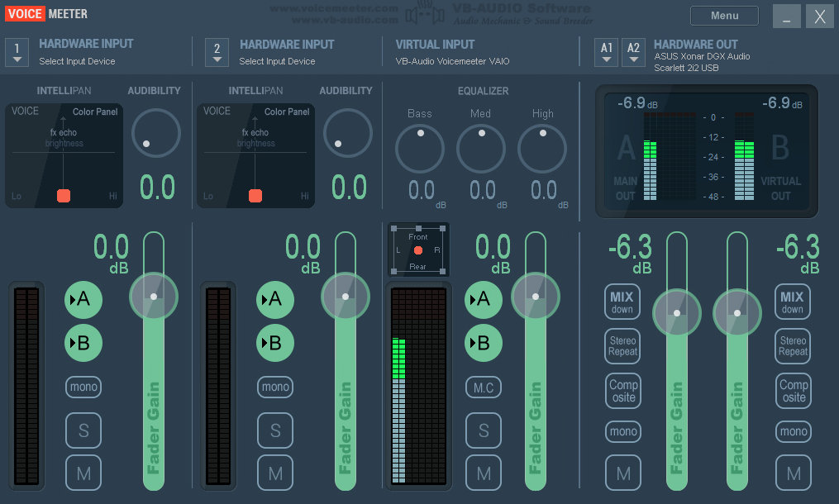Open the A1 output device dropdown
Image resolution: width=839 pixels, height=504 pixels.
606,52
